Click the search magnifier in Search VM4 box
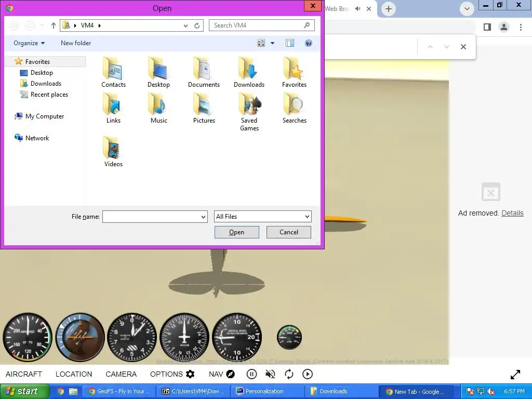 tap(307, 25)
